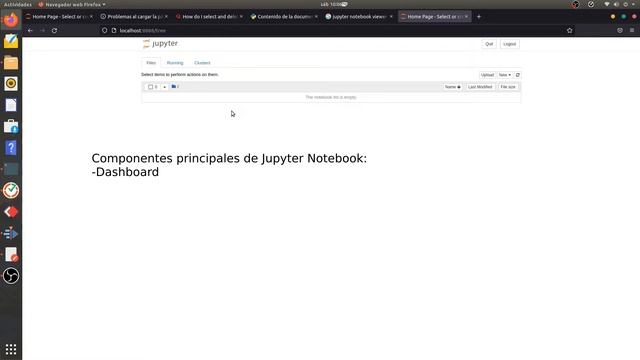Open the red diamond dock app

pos(11,212)
